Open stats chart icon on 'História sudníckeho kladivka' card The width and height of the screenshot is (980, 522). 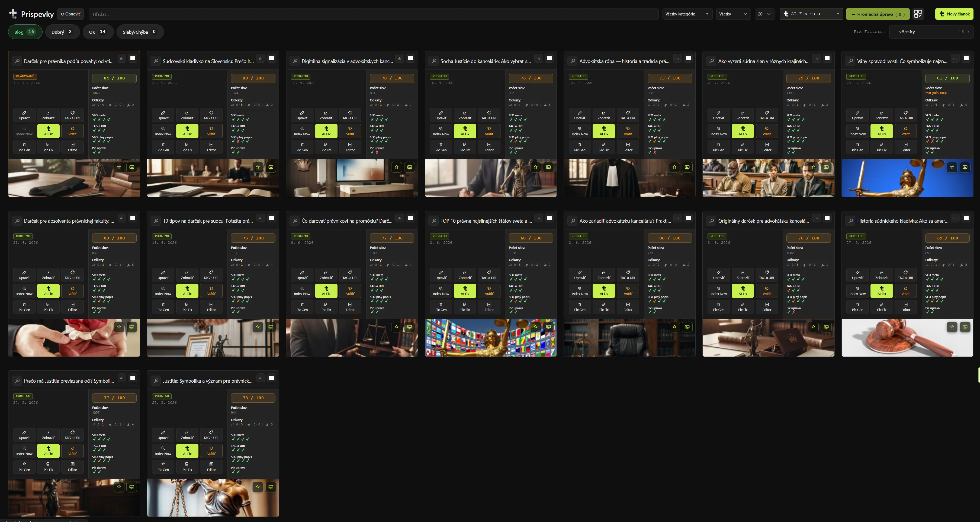pos(955,218)
